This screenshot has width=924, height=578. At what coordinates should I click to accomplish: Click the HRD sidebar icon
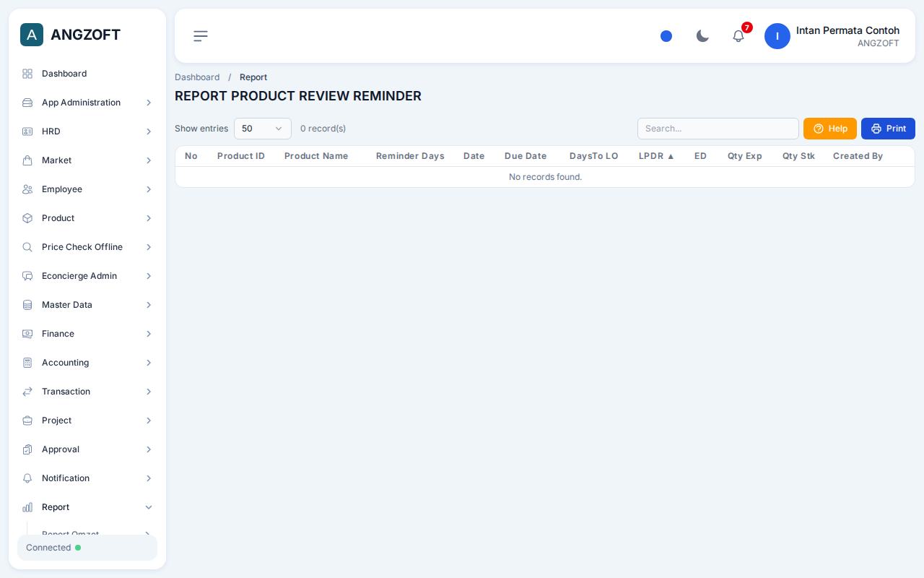[27, 131]
